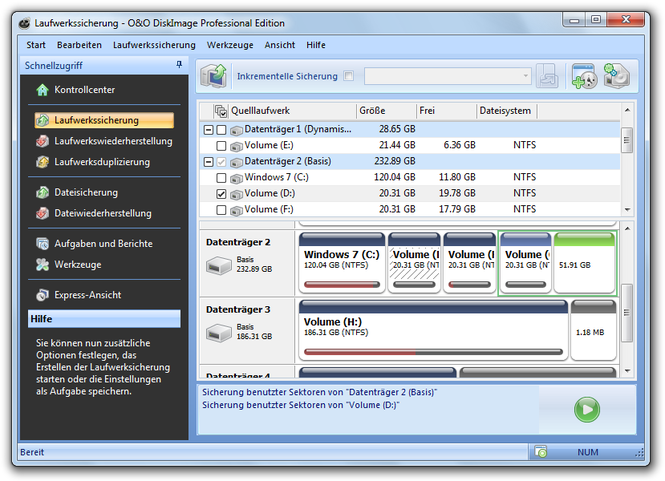Open the incremental backup image dropdown
Viewport: 665px width, 481px height.
(525, 76)
